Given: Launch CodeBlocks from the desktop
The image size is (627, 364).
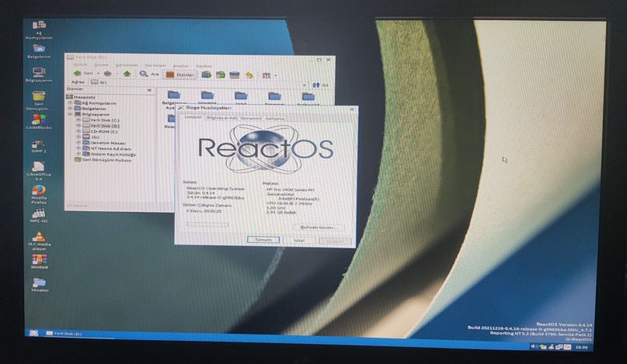Looking at the screenshot, I should 39,122.
